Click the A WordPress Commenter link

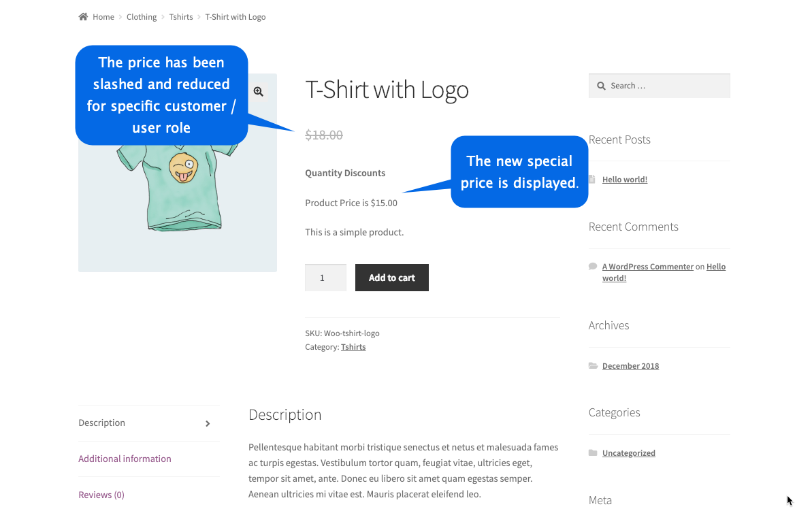[648, 267]
